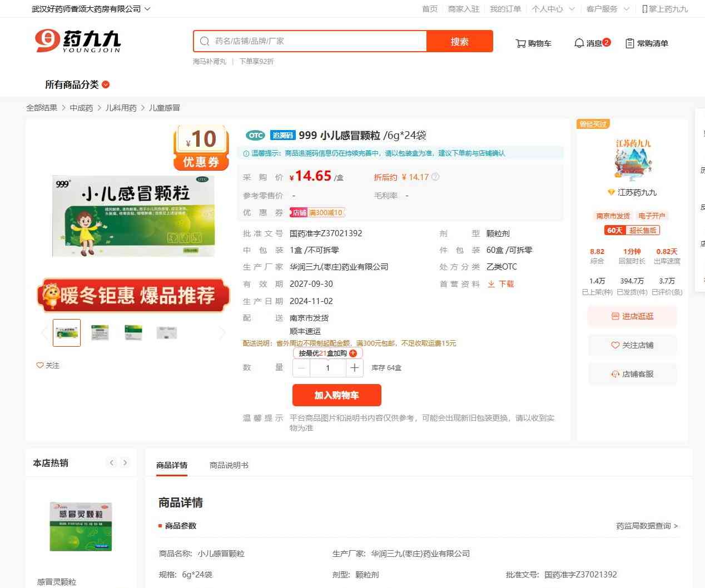The height and width of the screenshot is (588, 705).
Task: Click the plus icon to increase quantity
Action: [x=355, y=368]
